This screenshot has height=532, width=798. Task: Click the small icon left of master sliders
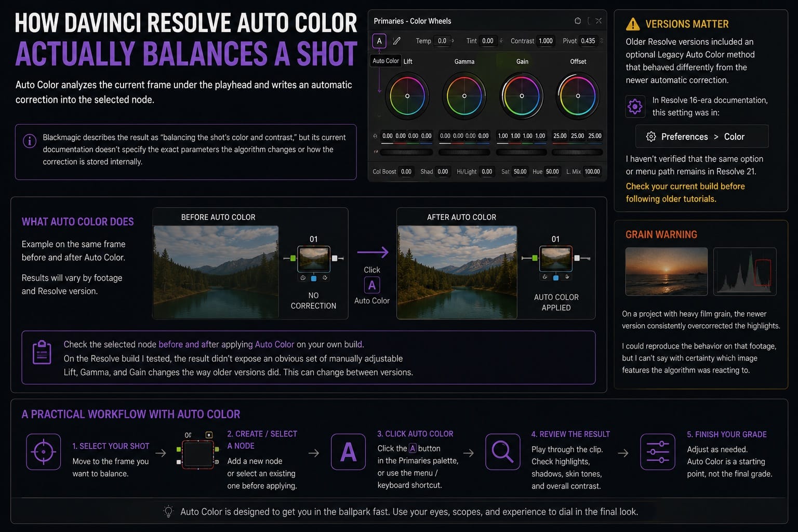click(376, 152)
